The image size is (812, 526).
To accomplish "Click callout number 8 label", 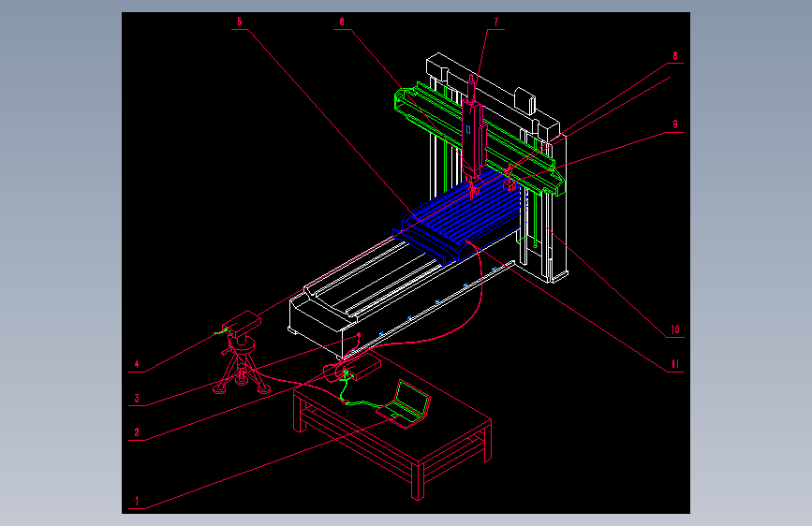I will (x=675, y=55).
